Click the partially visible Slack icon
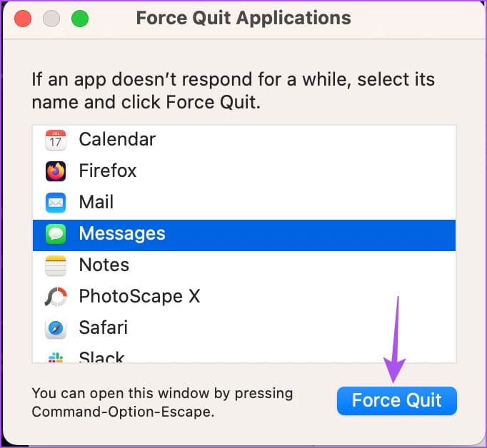The width and height of the screenshot is (487, 448). [55, 356]
